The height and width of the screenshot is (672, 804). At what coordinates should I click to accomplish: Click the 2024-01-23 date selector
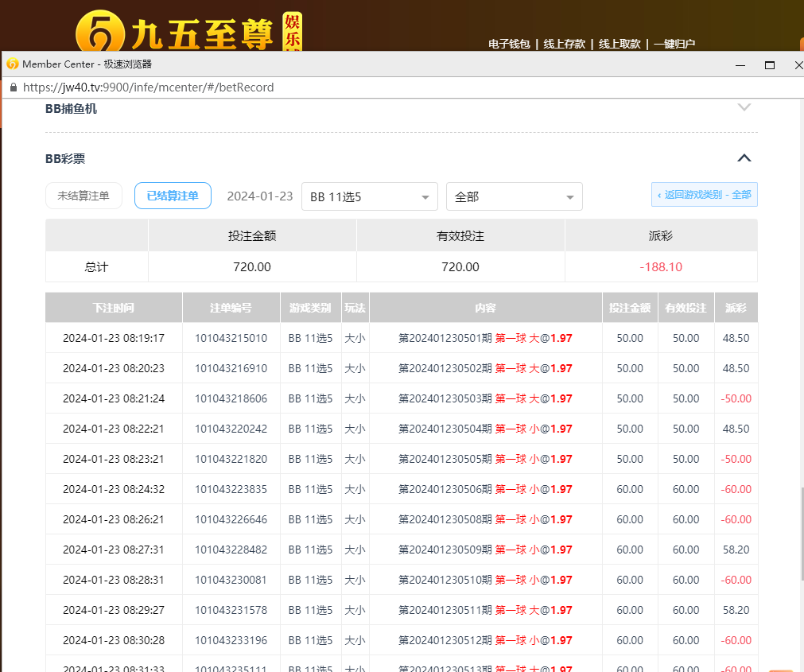click(260, 196)
